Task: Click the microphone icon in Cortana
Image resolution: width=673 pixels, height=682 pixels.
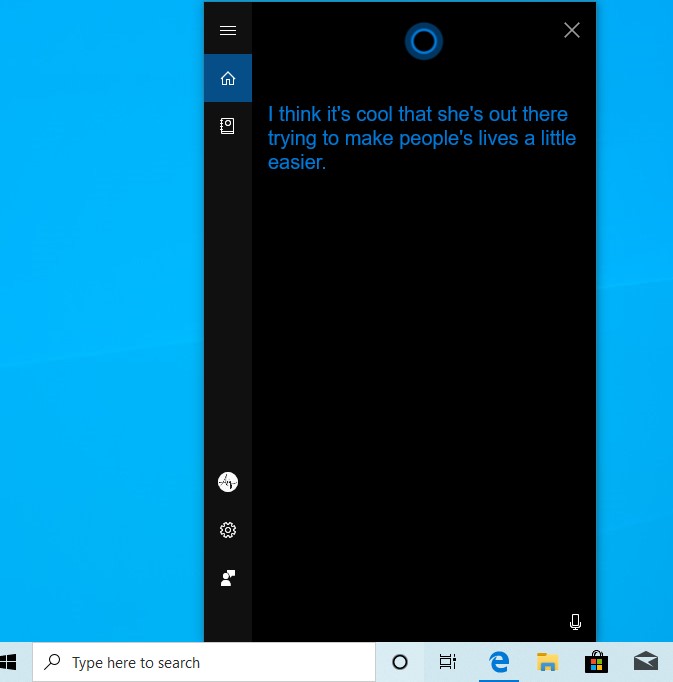Action: tap(575, 622)
